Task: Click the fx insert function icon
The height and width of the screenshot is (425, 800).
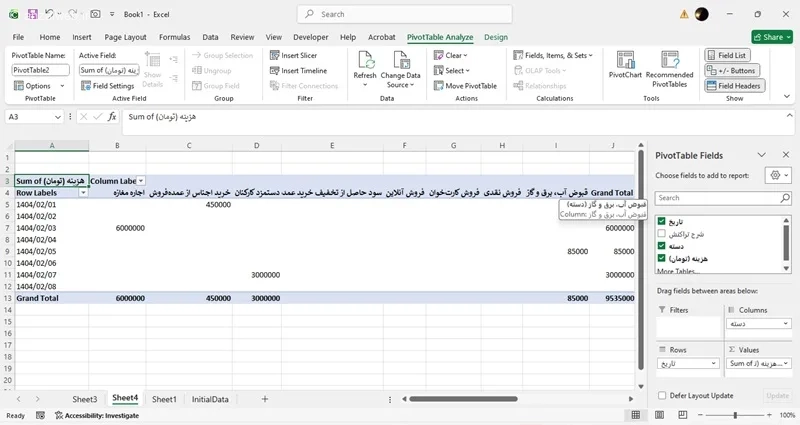Action: 112,117
